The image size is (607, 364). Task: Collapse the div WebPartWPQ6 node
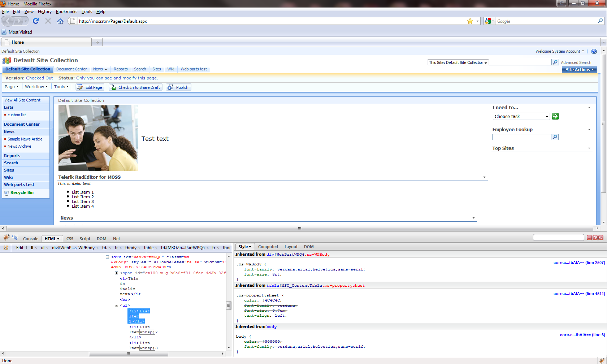107,257
